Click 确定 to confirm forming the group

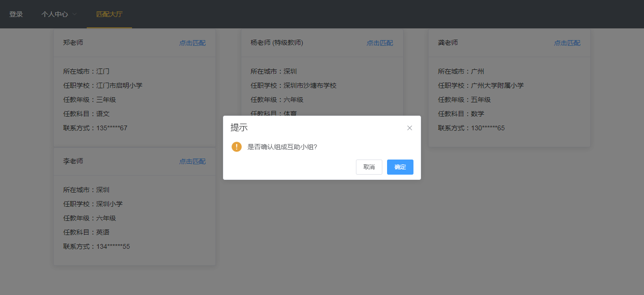click(x=400, y=167)
